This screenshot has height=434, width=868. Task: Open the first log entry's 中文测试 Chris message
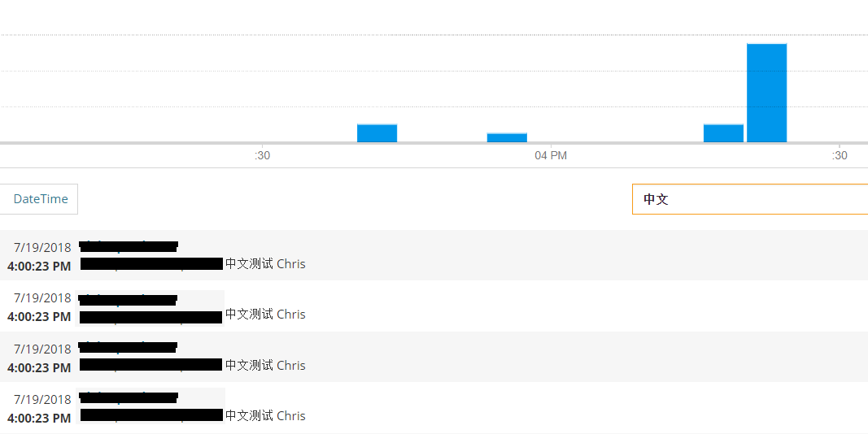[265, 263]
